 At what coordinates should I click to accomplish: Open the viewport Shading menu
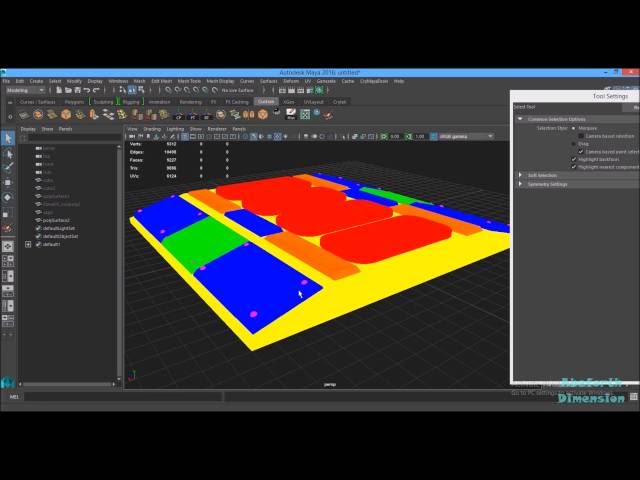point(152,129)
